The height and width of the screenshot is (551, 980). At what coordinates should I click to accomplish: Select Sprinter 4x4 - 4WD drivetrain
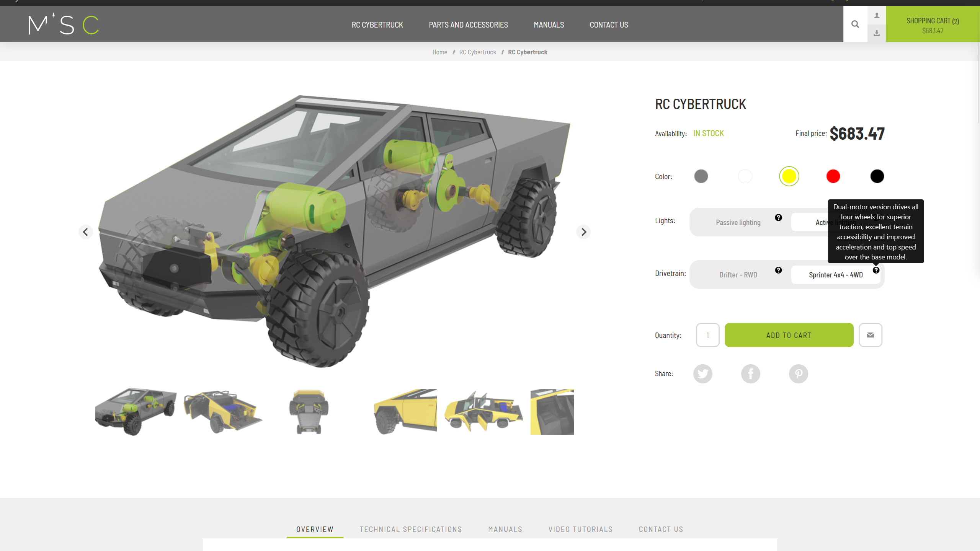point(836,275)
